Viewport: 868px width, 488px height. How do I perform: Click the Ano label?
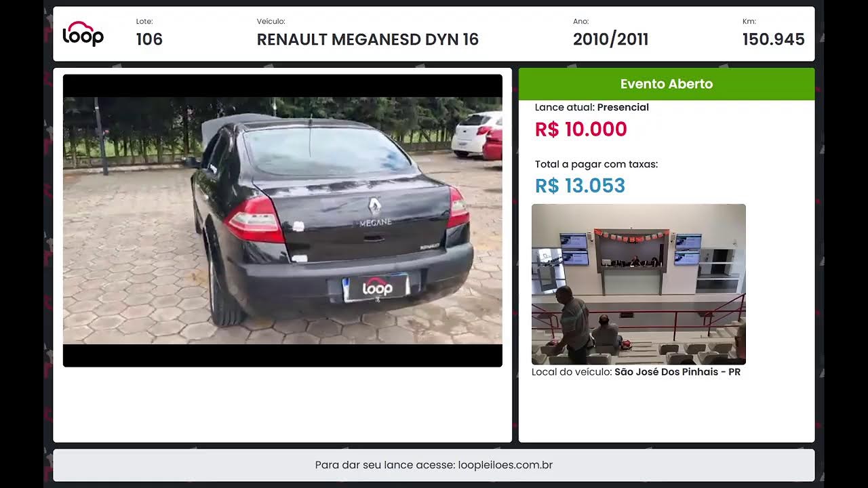pos(580,22)
